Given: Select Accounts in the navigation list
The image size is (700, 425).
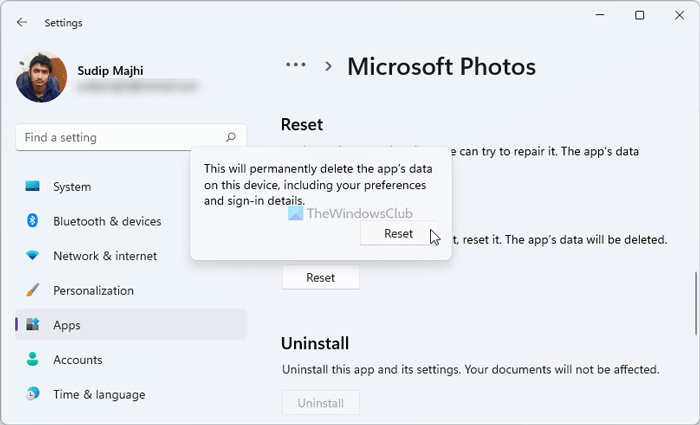Looking at the screenshot, I should click(78, 360).
